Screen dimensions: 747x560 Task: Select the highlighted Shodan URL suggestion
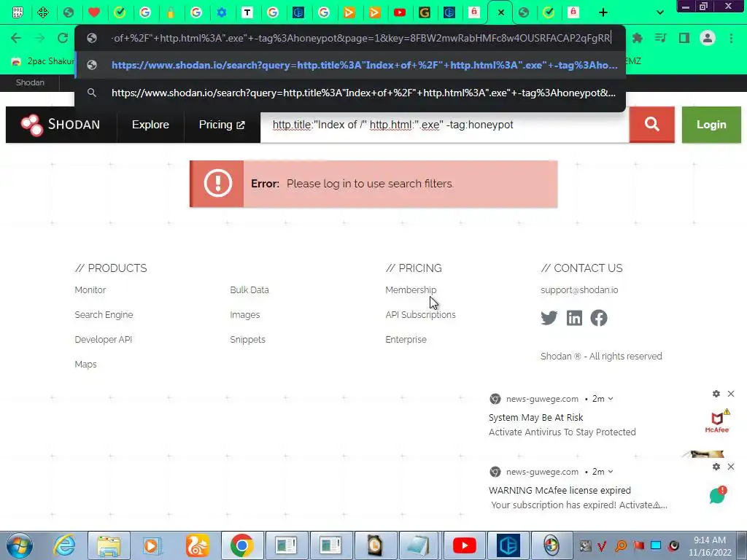point(350,65)
